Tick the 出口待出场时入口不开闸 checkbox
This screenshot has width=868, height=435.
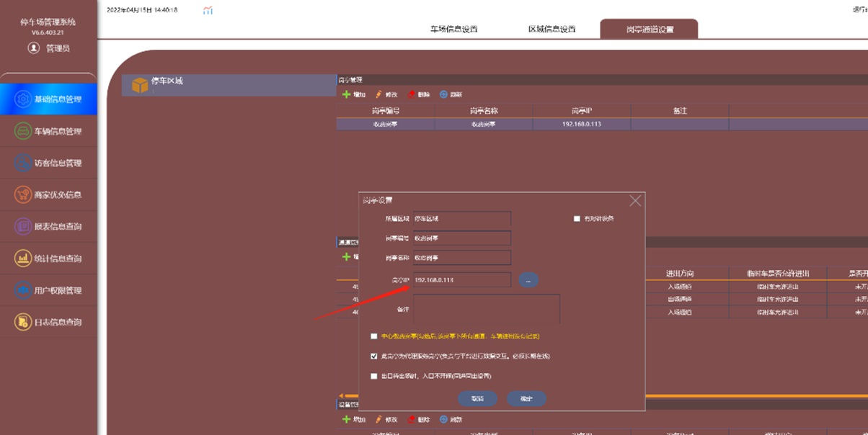(x=373, y=376)
